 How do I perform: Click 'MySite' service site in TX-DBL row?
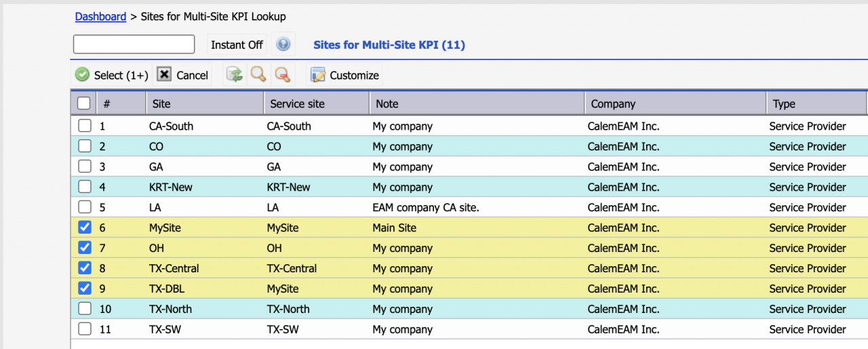[283, 289]
